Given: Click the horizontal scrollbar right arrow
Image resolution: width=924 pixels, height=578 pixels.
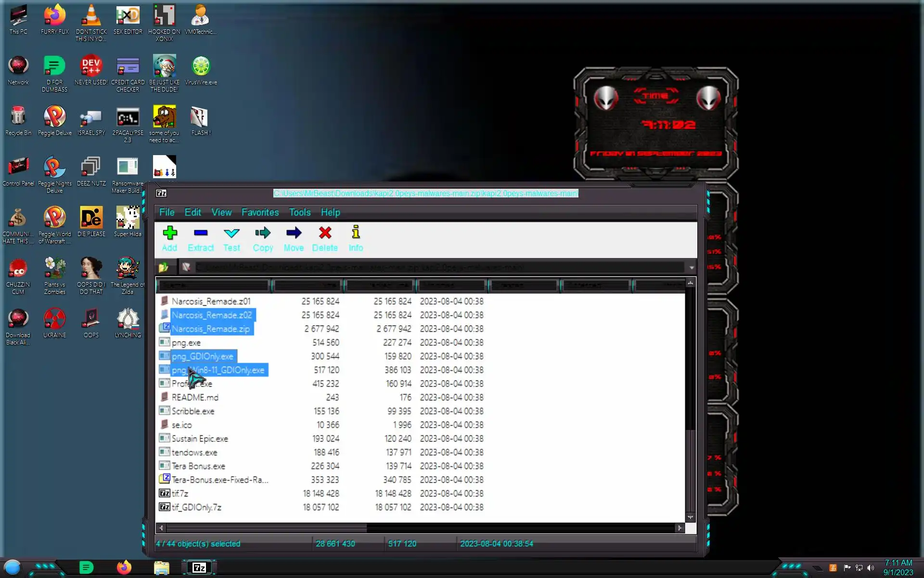Looking at the screenshot, I should [679, 528].
